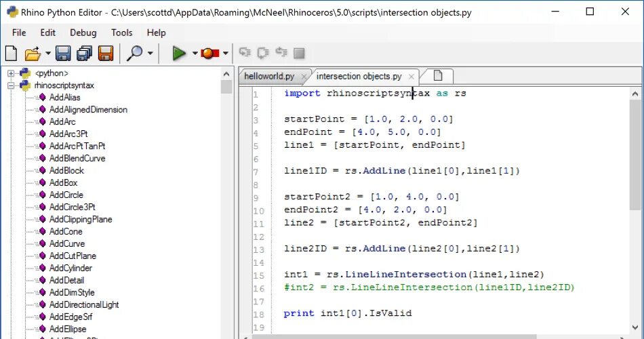Select AddCircle3Pt in the tree

[x=73, y=207]
